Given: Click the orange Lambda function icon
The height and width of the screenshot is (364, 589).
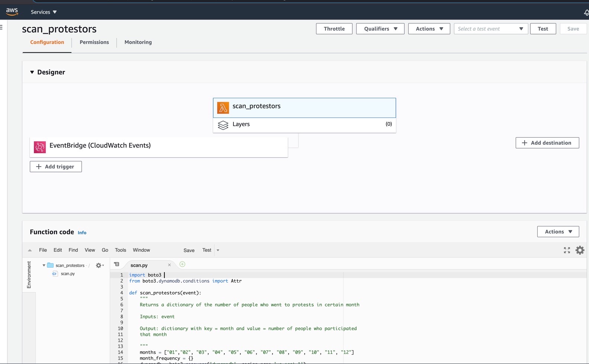Looking at the screenshot, I should point(223,108).
